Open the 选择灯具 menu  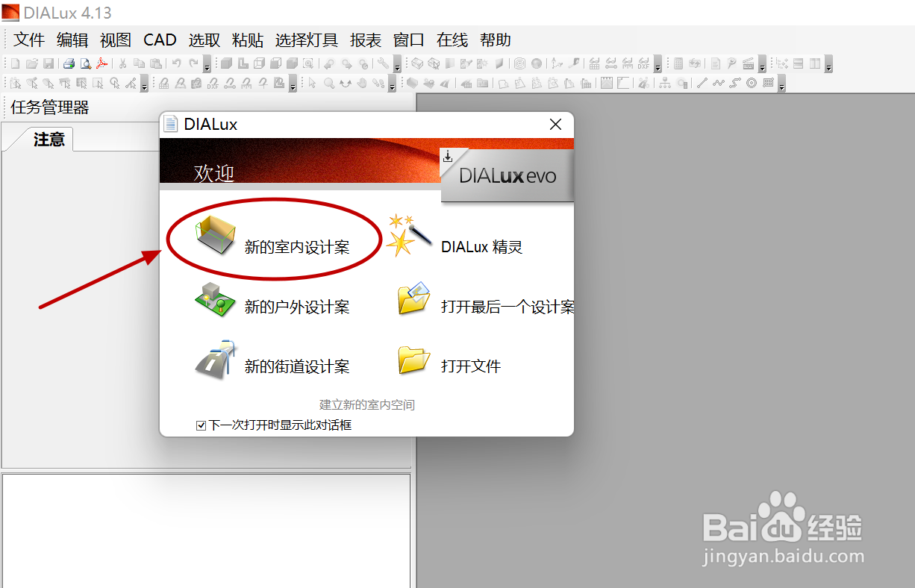point(307,40)
